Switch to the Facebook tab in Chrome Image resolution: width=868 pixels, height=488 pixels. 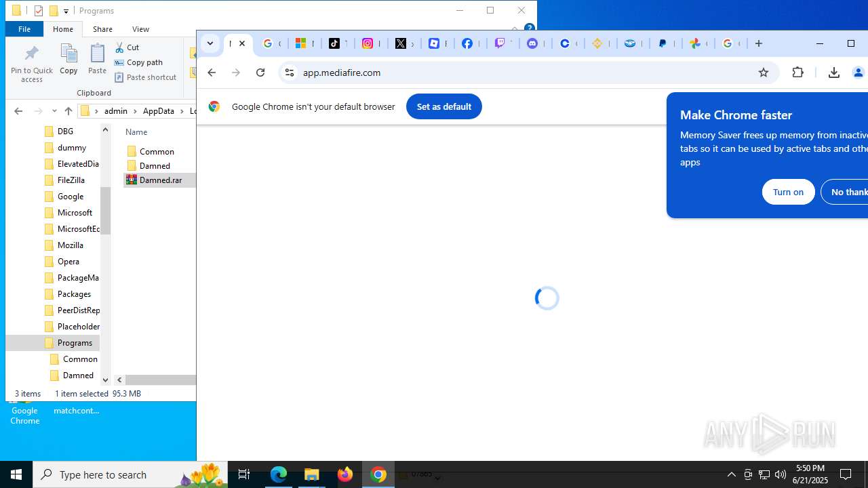pos(468,43)
